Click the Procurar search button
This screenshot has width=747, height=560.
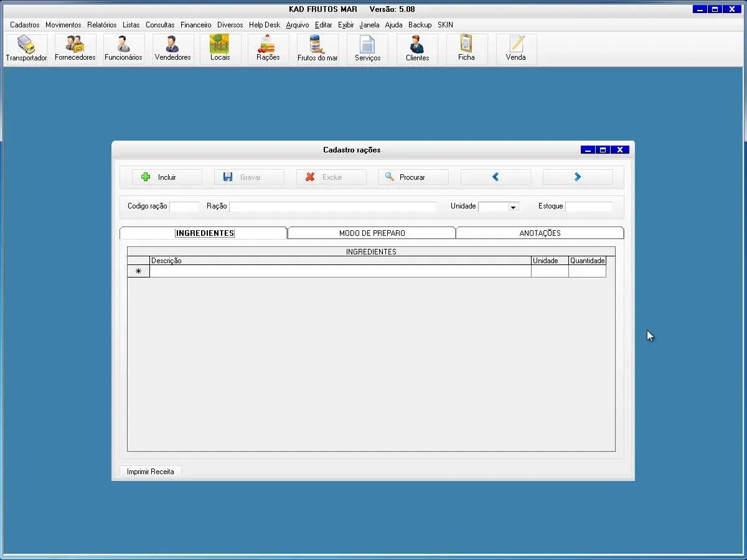pos(413,177)
